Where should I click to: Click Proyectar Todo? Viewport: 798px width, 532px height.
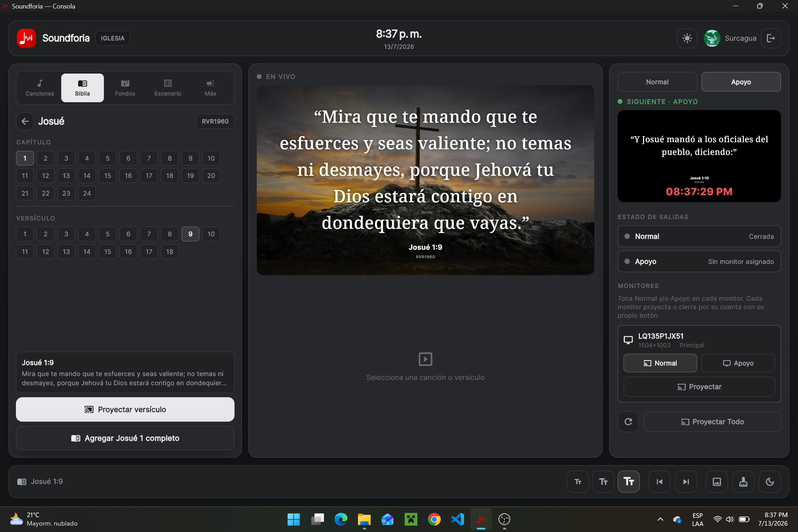(712, 422)
